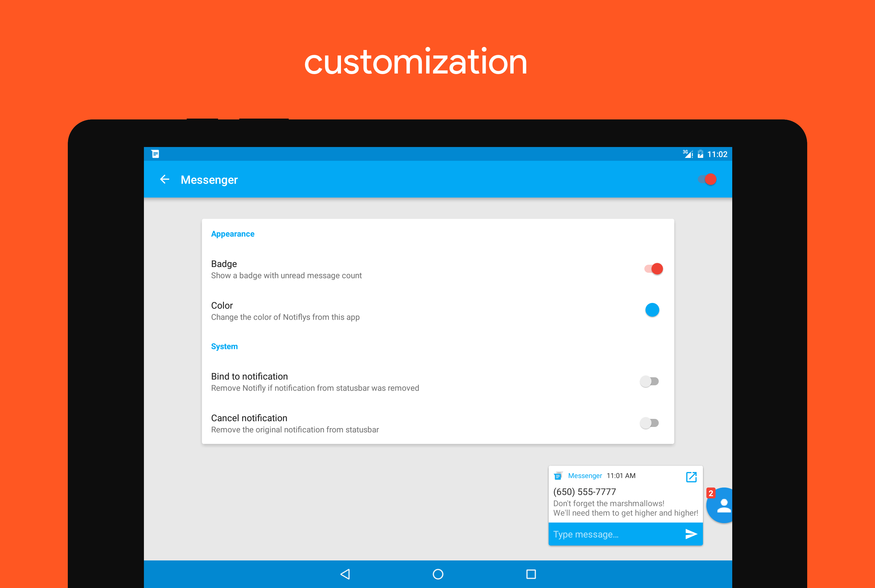Disable the Badge unread count switch

654,269
